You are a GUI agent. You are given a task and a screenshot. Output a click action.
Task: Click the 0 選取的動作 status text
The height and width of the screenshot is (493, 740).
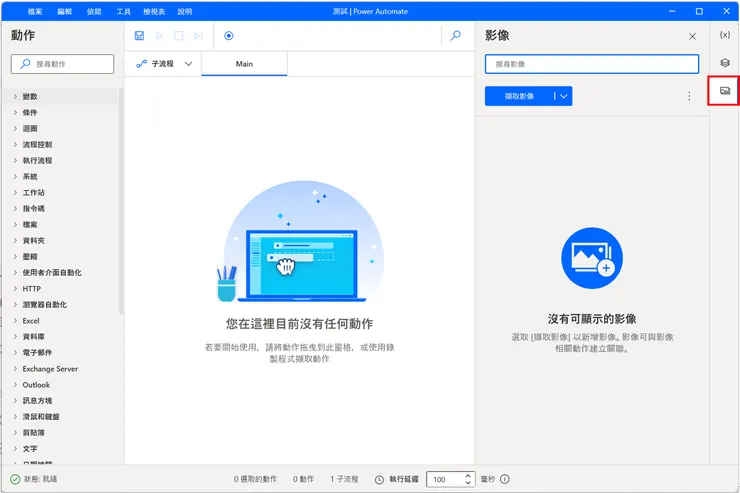[x=255, y=479]
